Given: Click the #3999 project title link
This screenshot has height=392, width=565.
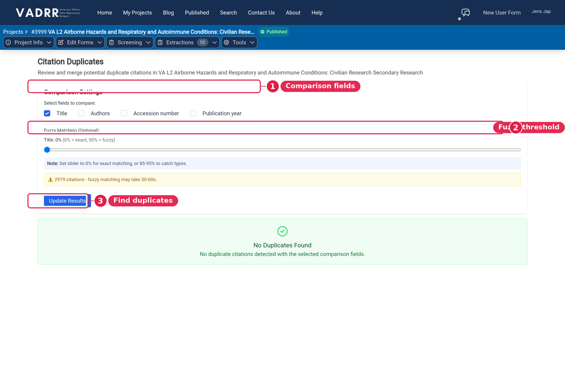Looking at the screenshot, I should tap(143, 32).
